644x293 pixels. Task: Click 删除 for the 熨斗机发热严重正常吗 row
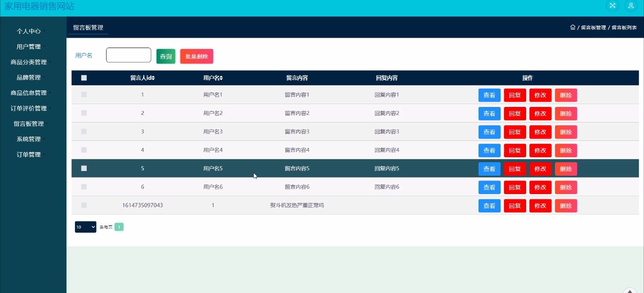click(x=566, y=205)
